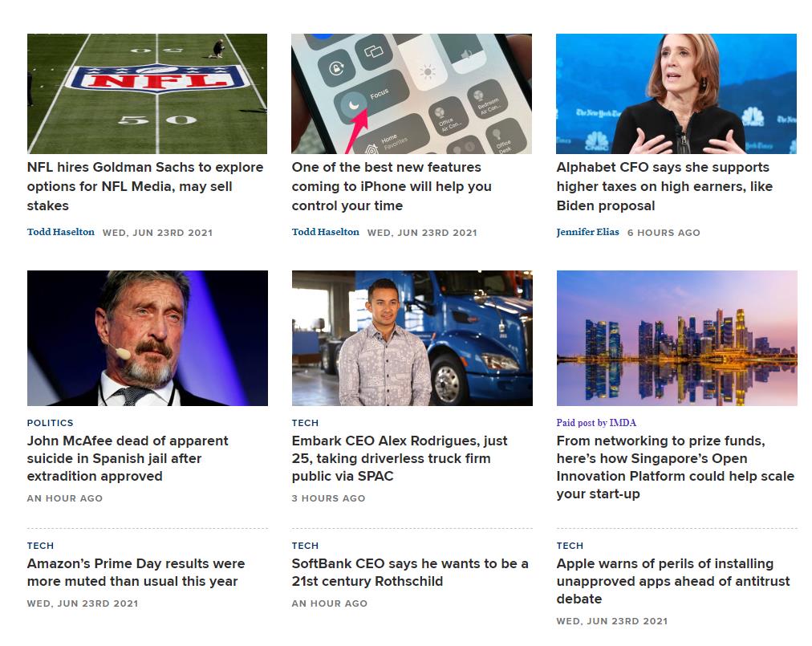Click the iPhone Focus control center thumbnail
Screen dimensions: 812x646
[x=412, y=94]
